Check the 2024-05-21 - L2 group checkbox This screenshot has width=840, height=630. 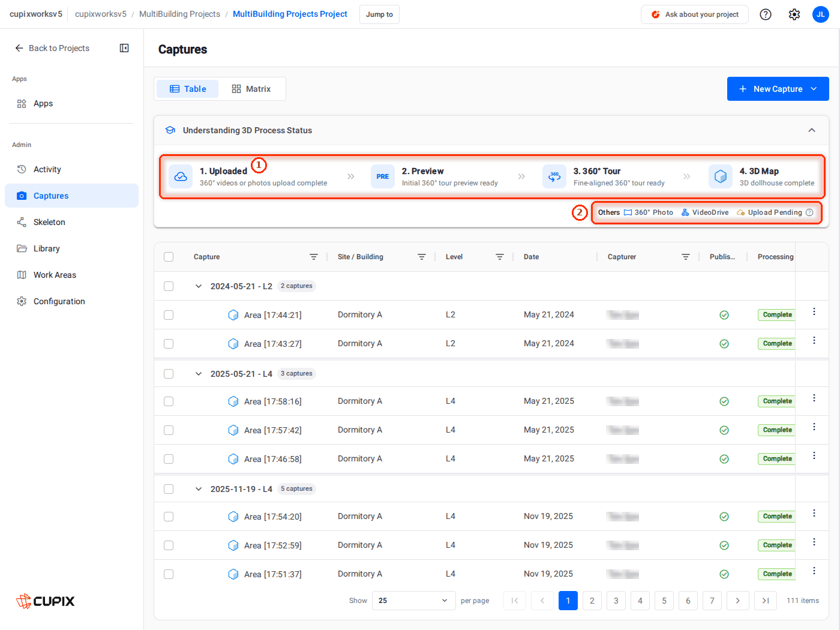pos(169,286)
